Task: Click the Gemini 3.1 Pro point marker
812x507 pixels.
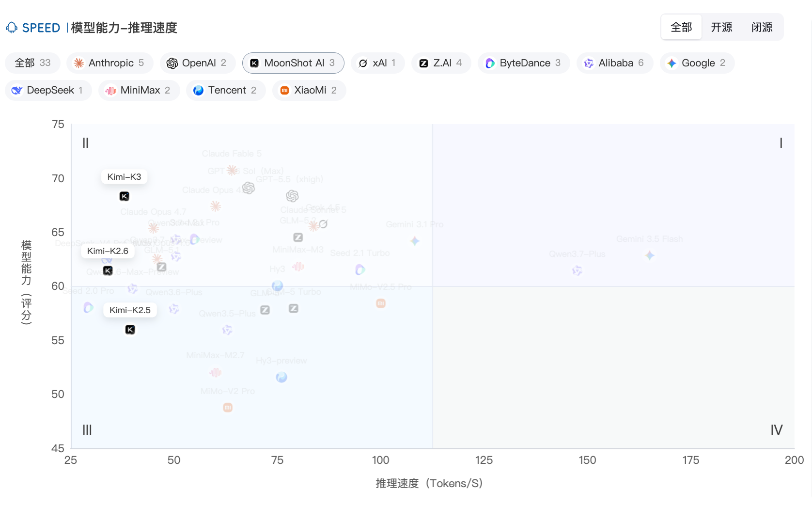Action: coord(415,241)
